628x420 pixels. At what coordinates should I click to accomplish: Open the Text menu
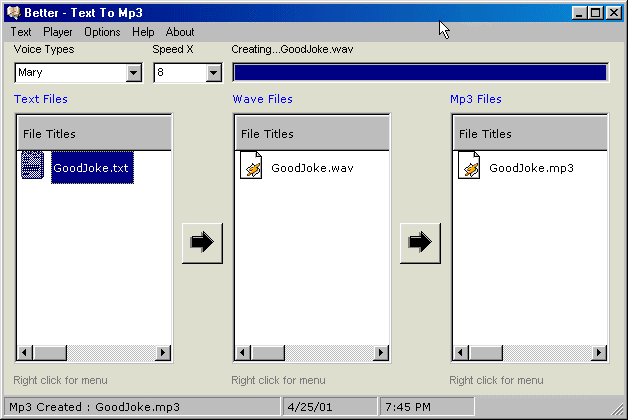point(21,32)
